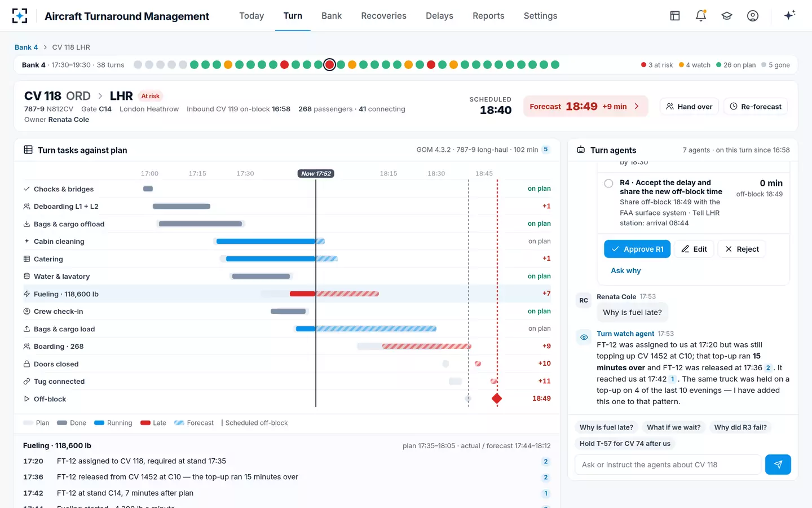Open the training graduation cap icon

click(727, 16)
